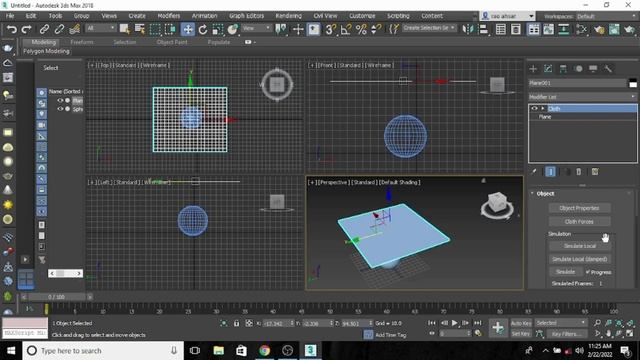Screen dimensions: 640x360
Task: Toggle the Scene Explorer icon in toolbar
Action: click(x=501, y=29)
